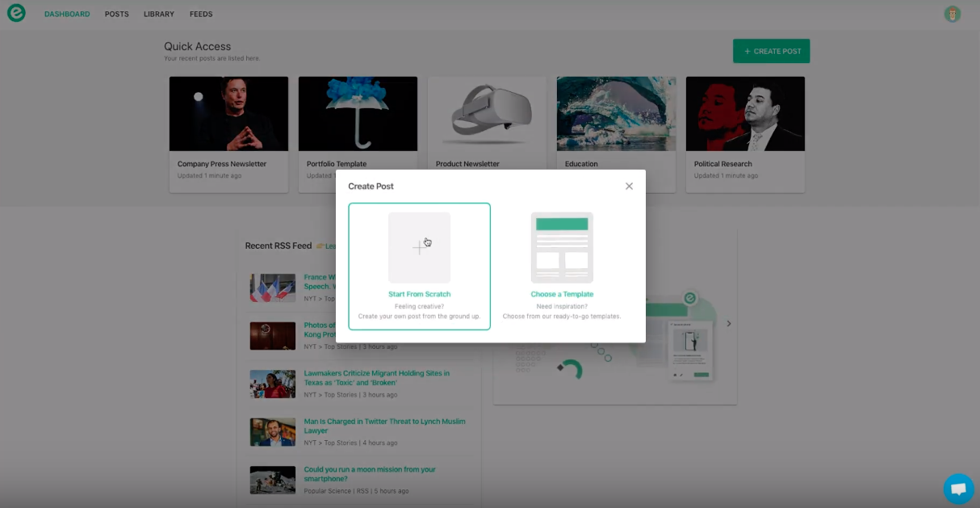Click the Lawmakers article RSS thumbnail
Image resolution: width=980 pixels, height=508 pixels.
pos(273,384)
